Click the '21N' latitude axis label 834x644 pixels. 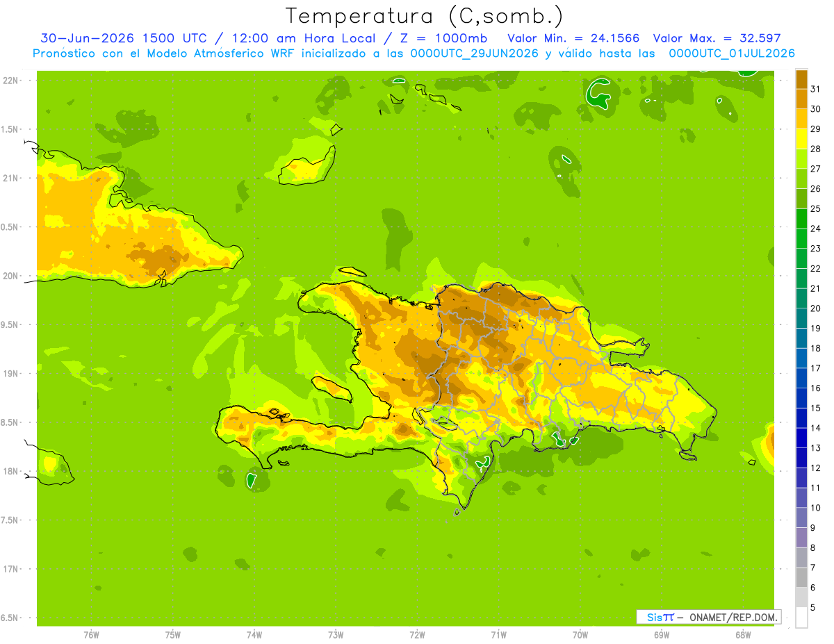click(x=10, y=179)
